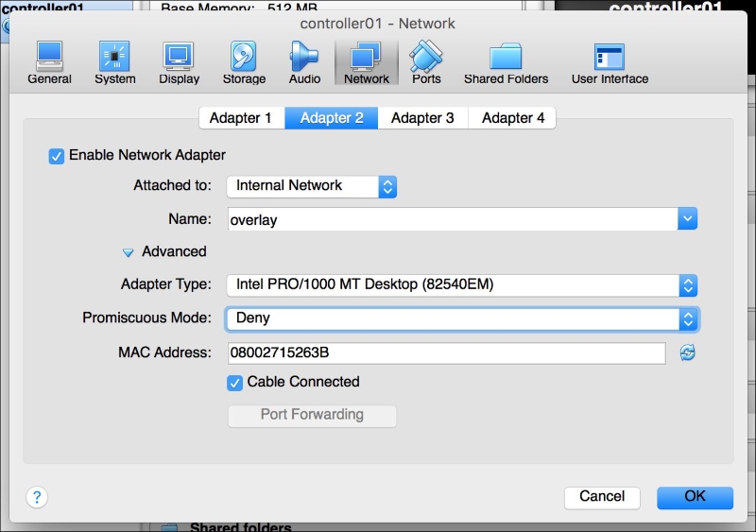This screenshot has height=532, width=756.
Task: Collapse the Advanced disclosure triangle
Action: pyautogui.click(x=128, y=252)
